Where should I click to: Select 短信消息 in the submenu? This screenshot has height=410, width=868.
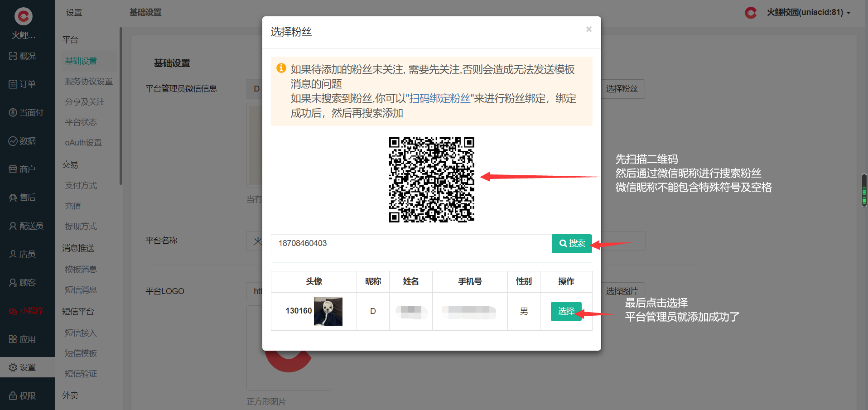[x=81, y=289]
